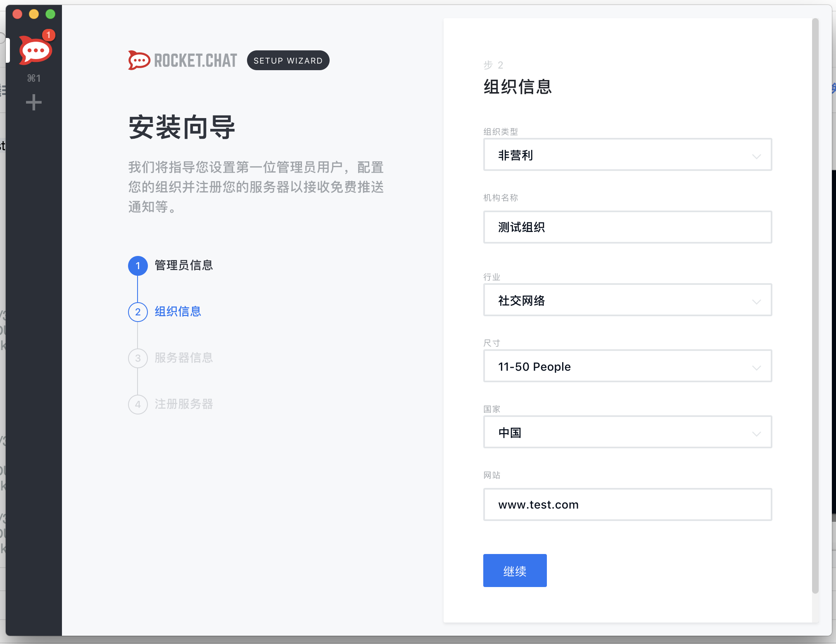Image resolution: width=836 pixels, height=644 pixels.
Task: Open the 尺寸 dropdown showing 11-50 People
Action: click(x=627, y=366)
